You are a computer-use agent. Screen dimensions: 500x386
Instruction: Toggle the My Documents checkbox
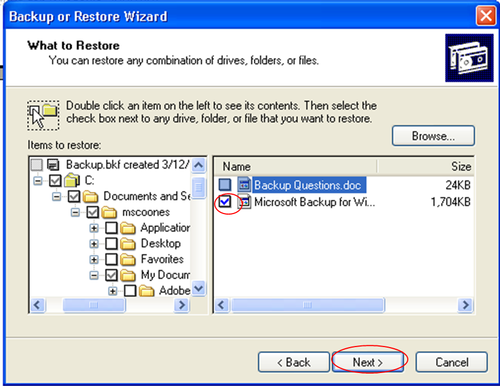[x=111, y=275]
